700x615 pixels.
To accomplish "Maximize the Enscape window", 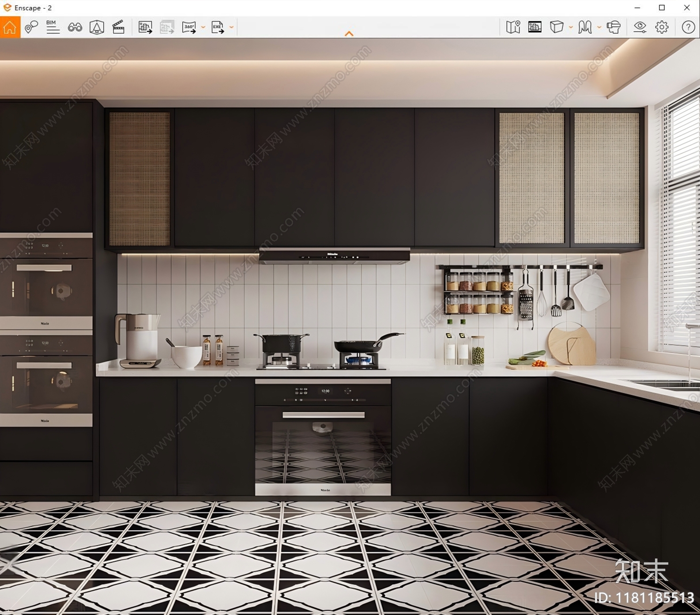I will pyautogui.click(x=662, y=8).
